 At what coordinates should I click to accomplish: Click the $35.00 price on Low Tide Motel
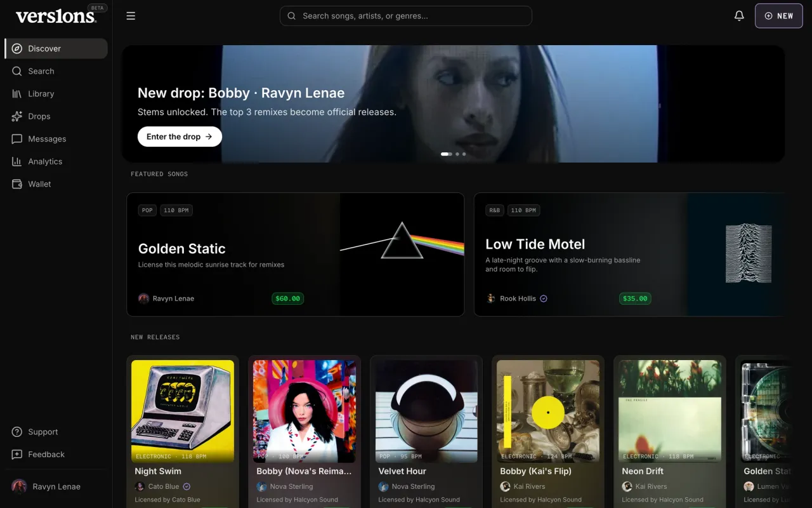[x=635, y=298]
